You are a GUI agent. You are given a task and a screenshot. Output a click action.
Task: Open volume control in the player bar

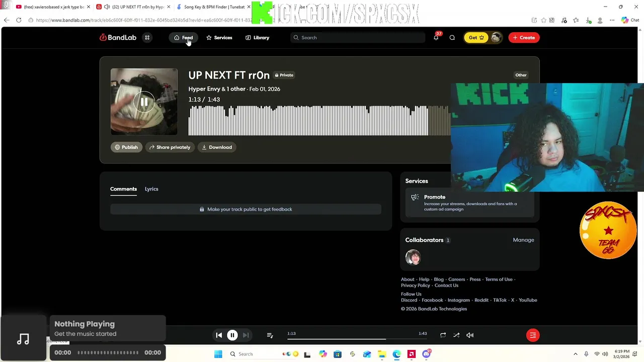(x=470, y=335)
